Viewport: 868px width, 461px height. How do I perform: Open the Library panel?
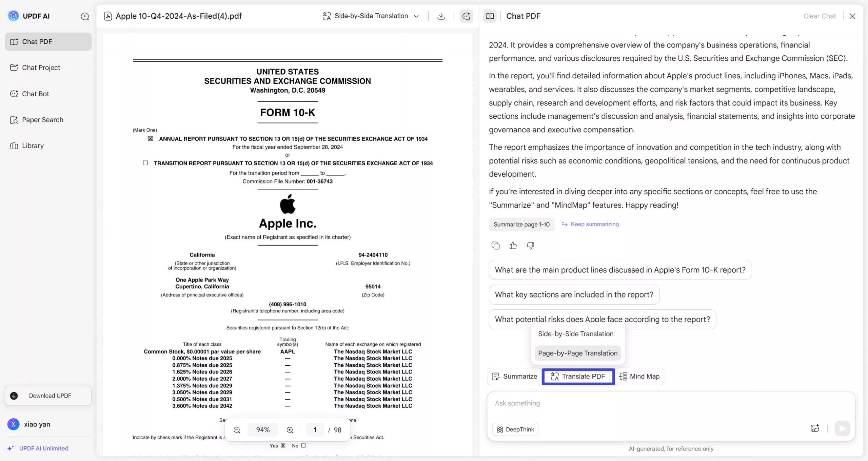33,146
